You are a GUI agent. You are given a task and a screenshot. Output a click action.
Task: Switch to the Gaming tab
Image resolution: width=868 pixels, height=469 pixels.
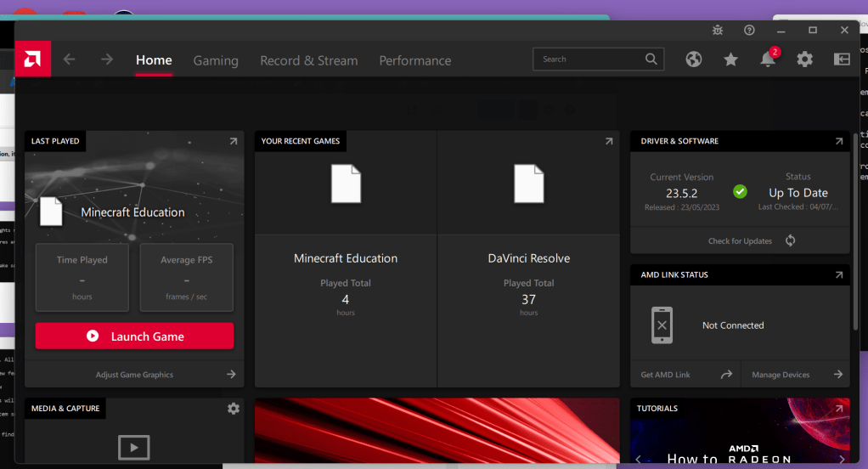click(x=216, y=60)
